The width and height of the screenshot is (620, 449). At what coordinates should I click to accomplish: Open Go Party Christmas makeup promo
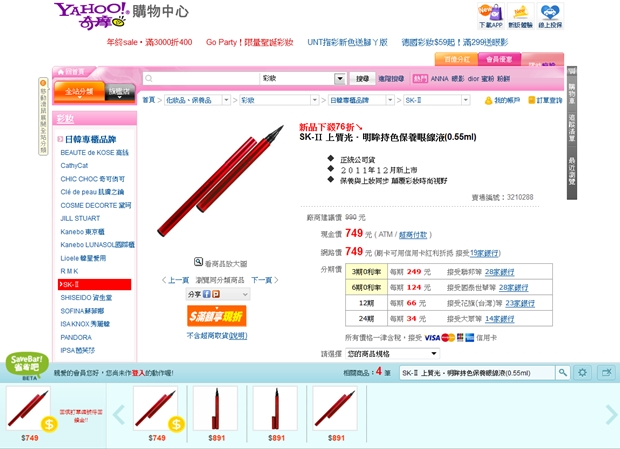click(x=250, y=42)
